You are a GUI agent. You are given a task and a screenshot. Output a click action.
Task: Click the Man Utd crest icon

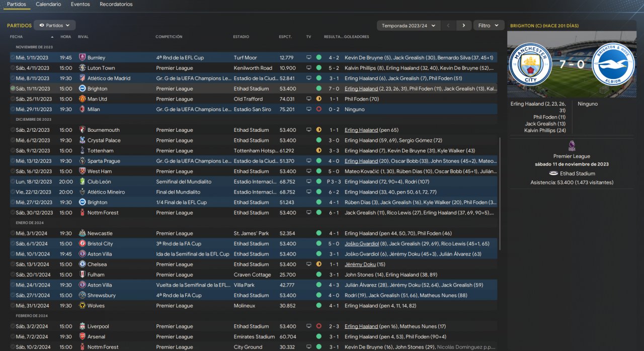(x=83, y=99)
